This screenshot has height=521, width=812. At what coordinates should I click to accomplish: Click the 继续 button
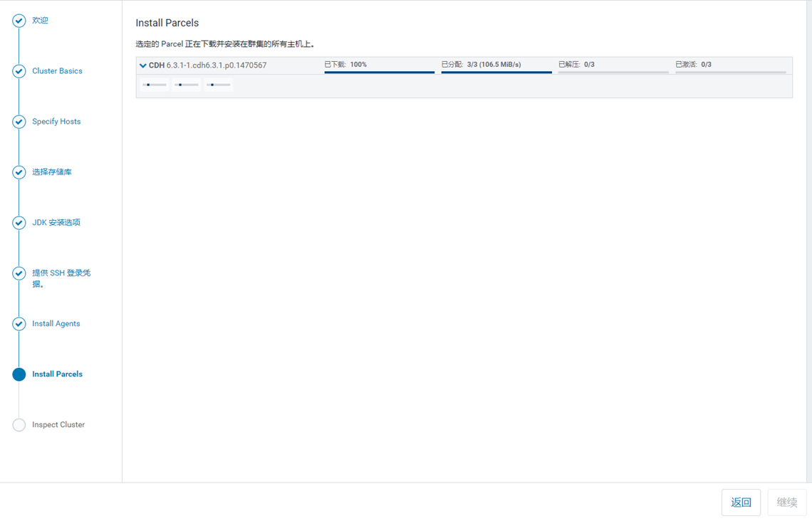tap(786, 502)
